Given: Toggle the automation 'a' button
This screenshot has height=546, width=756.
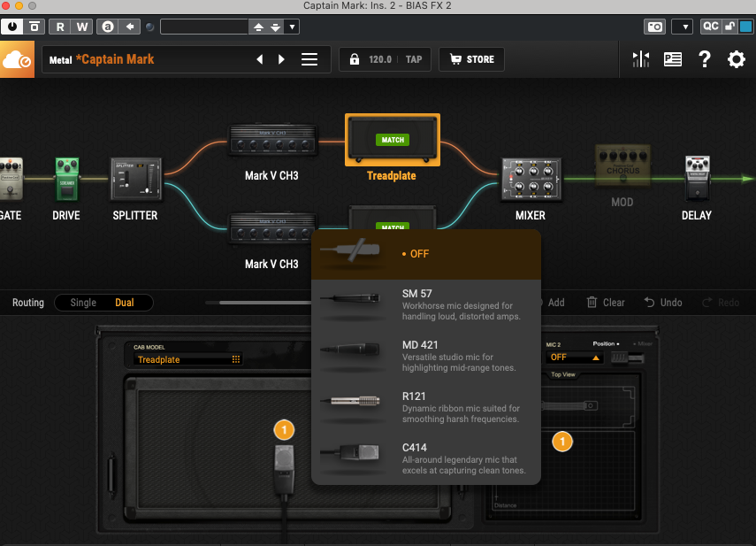Looking at the screenshot, I should point(108,27).
